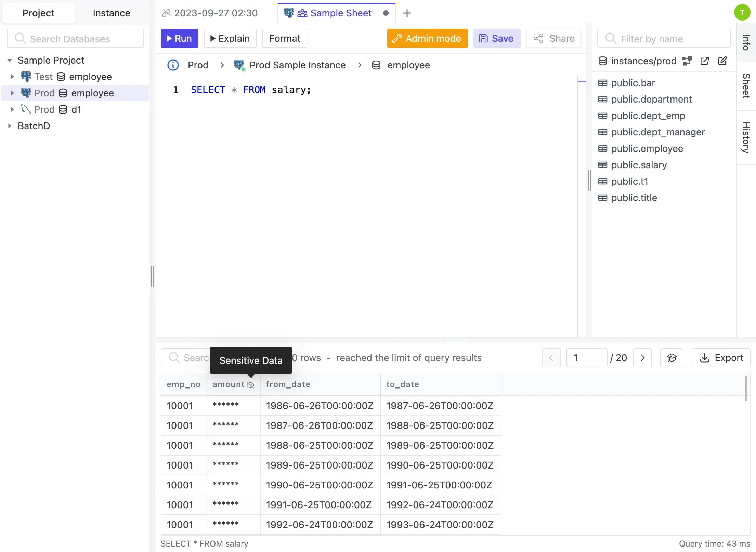Click the Project tab at top
This screenshot has height=552, width=756.
click(x=38, y=13)
